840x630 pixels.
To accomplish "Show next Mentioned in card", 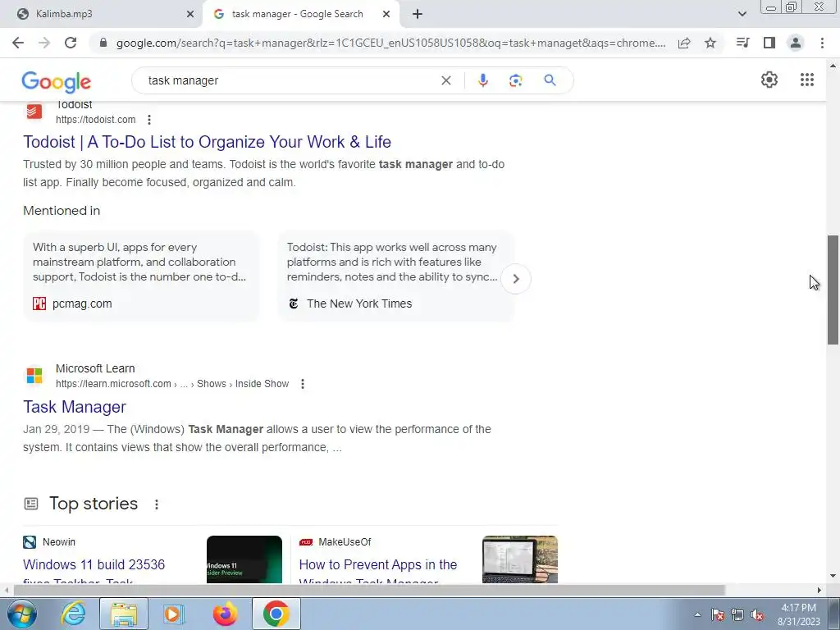I will pos(516,279).
